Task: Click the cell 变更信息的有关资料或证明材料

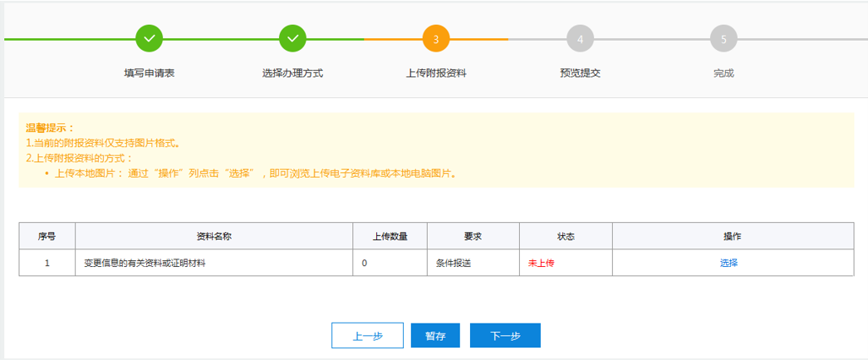Action: pyautogui.click(x=214, y=263)
